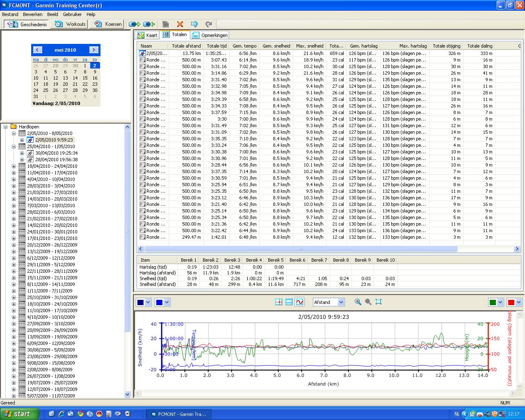Toggle the chart horizontal bands icon
This screenshot has height=420, width=525.
[x=289, y=302]
